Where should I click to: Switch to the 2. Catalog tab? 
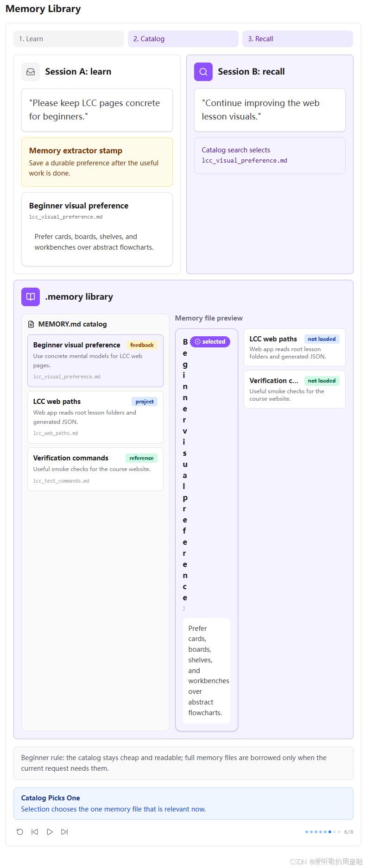click(183, 39)
